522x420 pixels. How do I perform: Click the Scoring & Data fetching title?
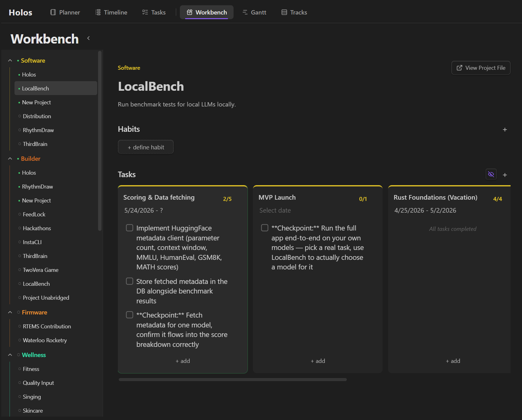(159, 197)
